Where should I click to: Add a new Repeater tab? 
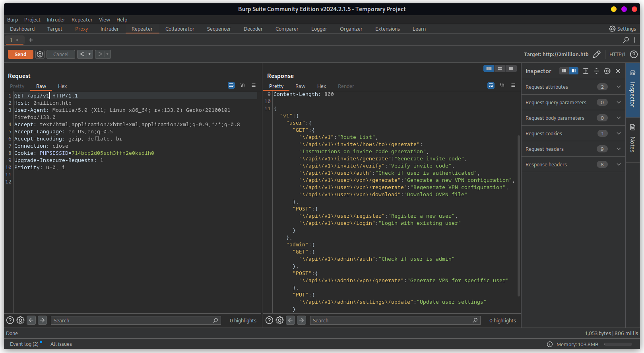click(31, 40)
